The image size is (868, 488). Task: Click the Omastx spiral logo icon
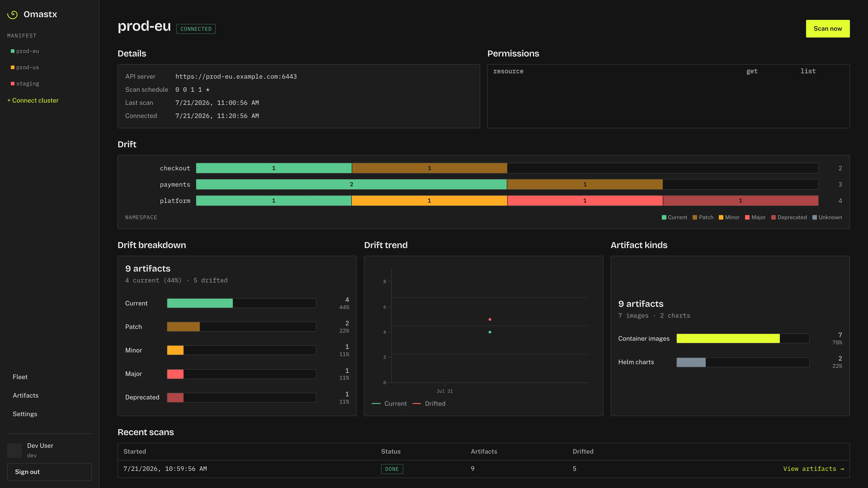[12, 14]
